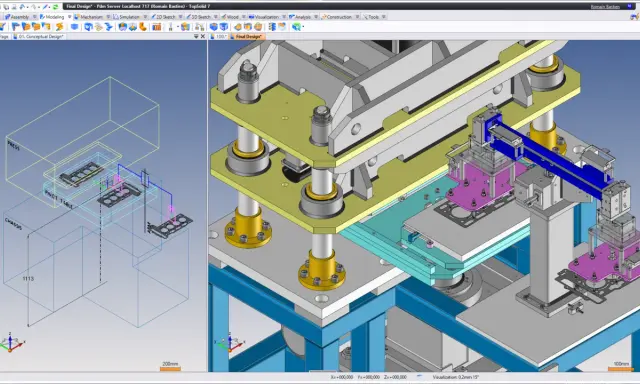The image size is (640, 384).
Task: Select the Final Design document tab
Action: (247, 36)
